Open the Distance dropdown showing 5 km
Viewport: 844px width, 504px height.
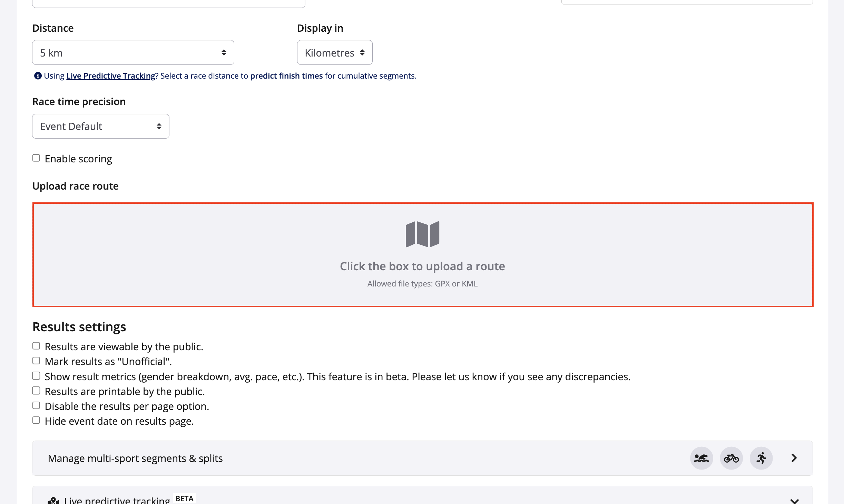tap(133, 52)
